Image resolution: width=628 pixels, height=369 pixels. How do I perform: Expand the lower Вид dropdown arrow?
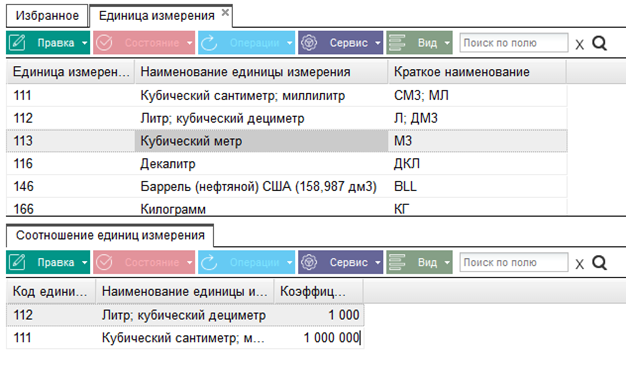tap(447, 262)
